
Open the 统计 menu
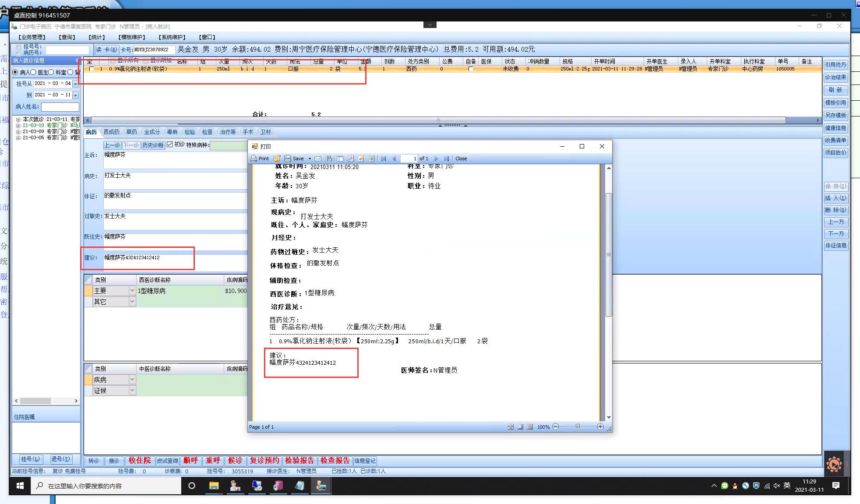[x=97, y=37]
